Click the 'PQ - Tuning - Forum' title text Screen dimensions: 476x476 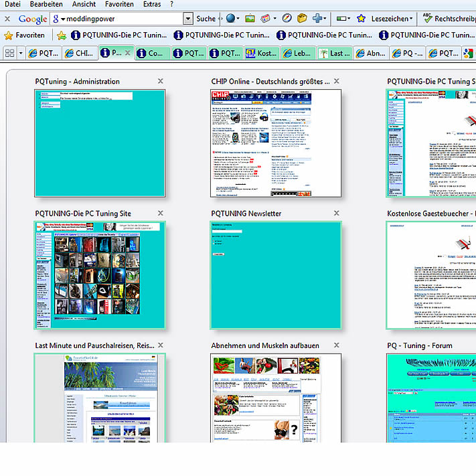point(420,345)
